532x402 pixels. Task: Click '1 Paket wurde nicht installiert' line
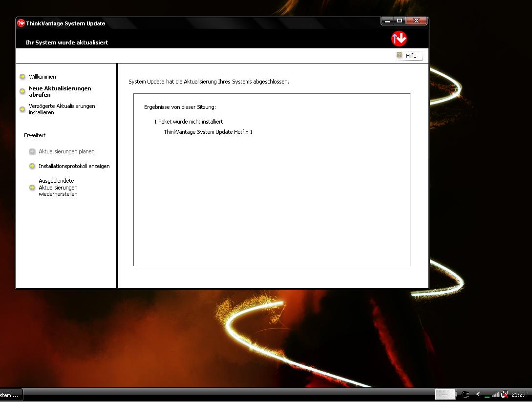[x=188, y=122]
